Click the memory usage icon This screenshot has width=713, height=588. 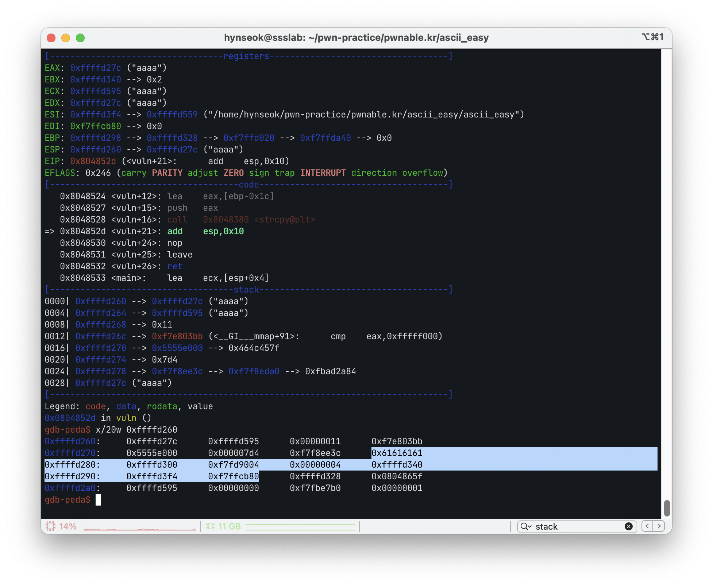(210, 526)
